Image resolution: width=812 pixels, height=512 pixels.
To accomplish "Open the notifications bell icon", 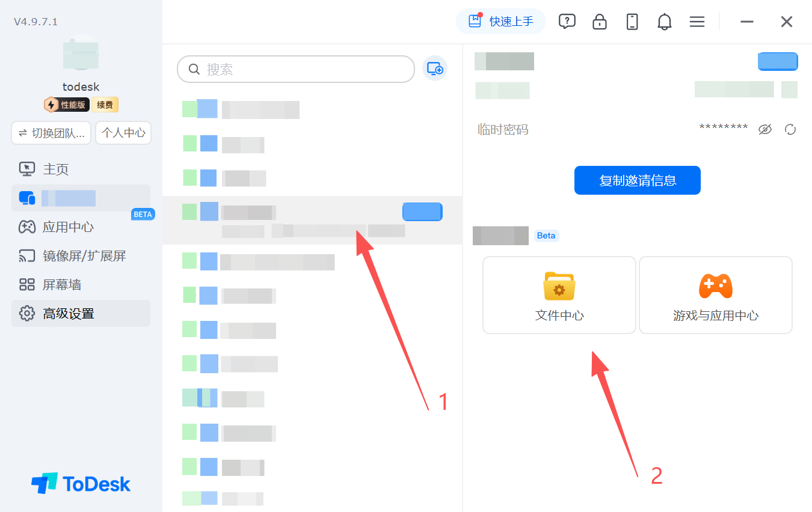I will (x=665, y=22).
